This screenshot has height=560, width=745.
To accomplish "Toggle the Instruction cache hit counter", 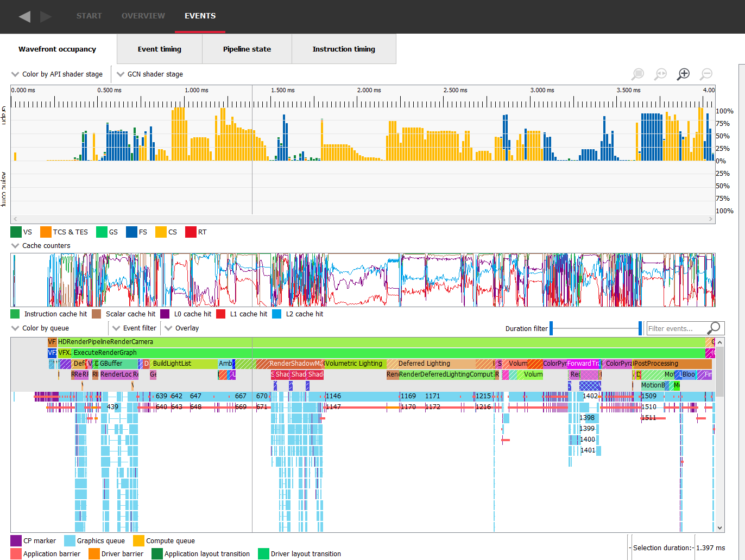I will 15,314.
